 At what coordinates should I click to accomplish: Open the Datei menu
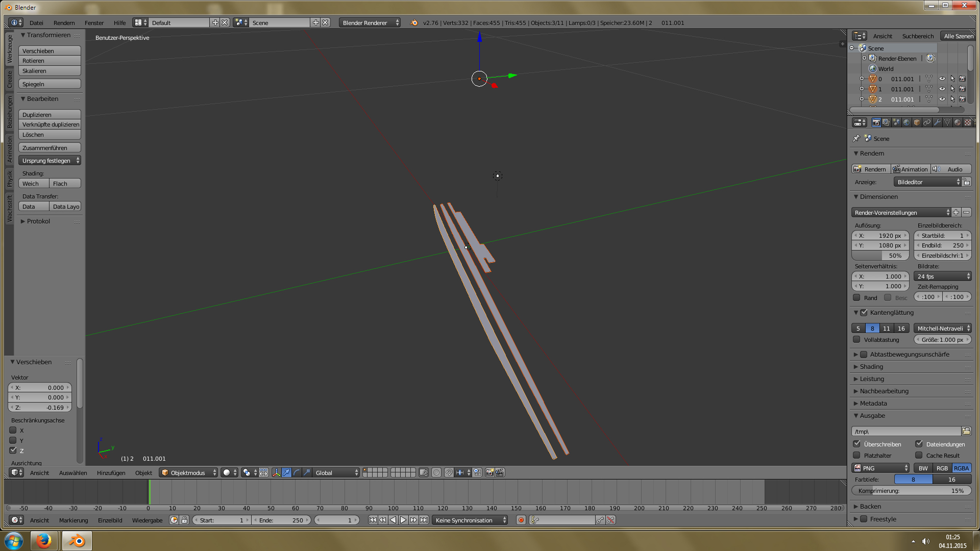coord(36,23)
